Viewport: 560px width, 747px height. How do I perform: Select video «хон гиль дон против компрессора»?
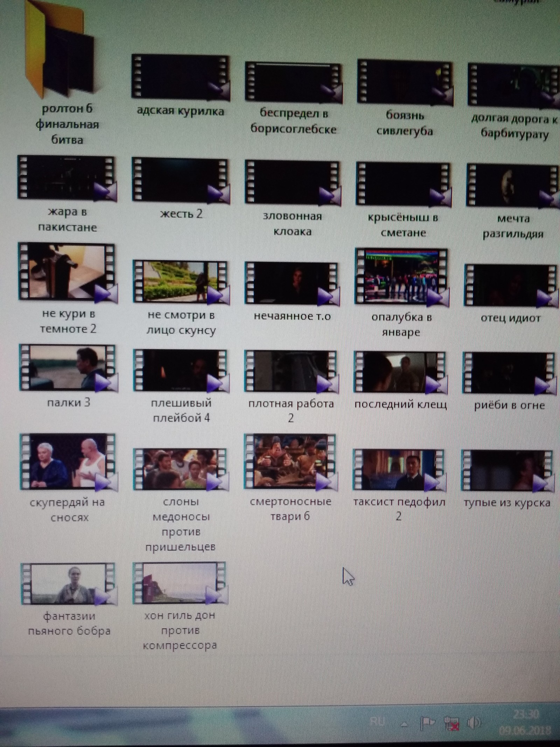pyautogui.click(x=181, y=583)
